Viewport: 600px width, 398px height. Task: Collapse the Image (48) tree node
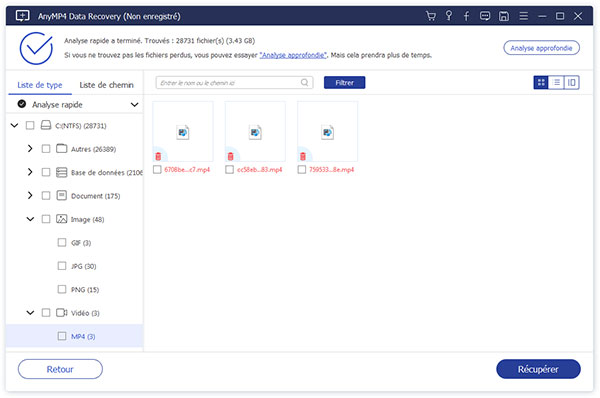point(30,219)
